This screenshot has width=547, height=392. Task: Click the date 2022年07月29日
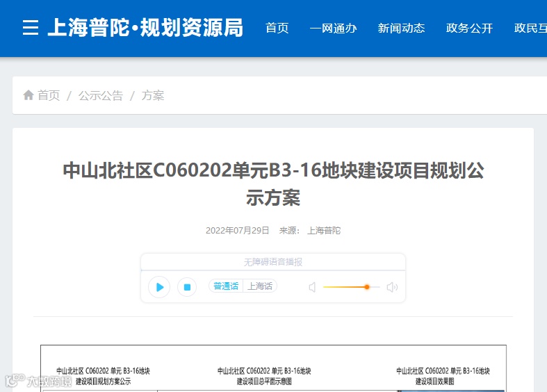(x=237, y=231)
